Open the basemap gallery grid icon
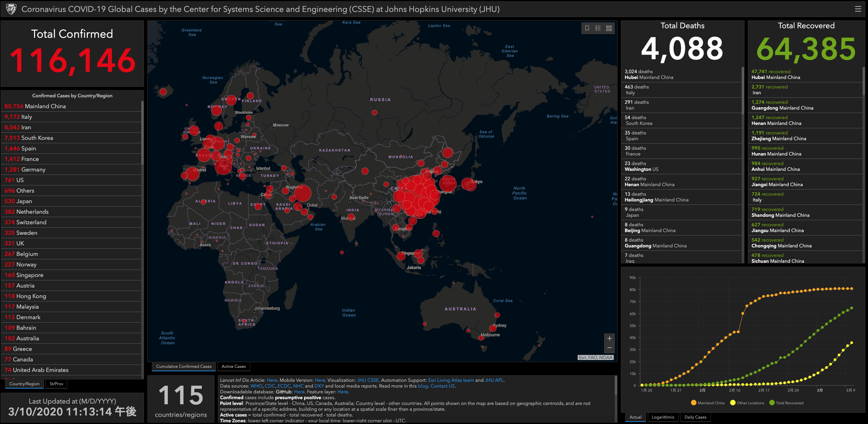This screenshot has height=424, width=868. 609,28
